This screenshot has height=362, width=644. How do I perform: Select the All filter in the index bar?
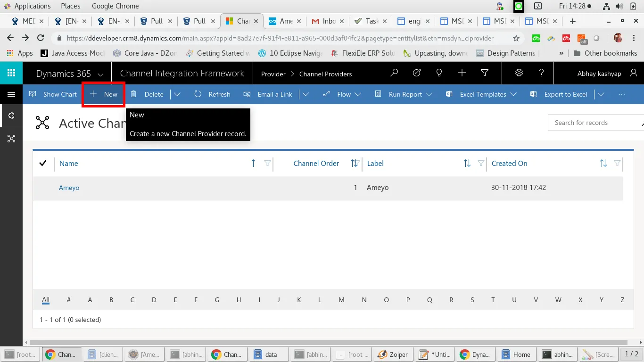46,300
